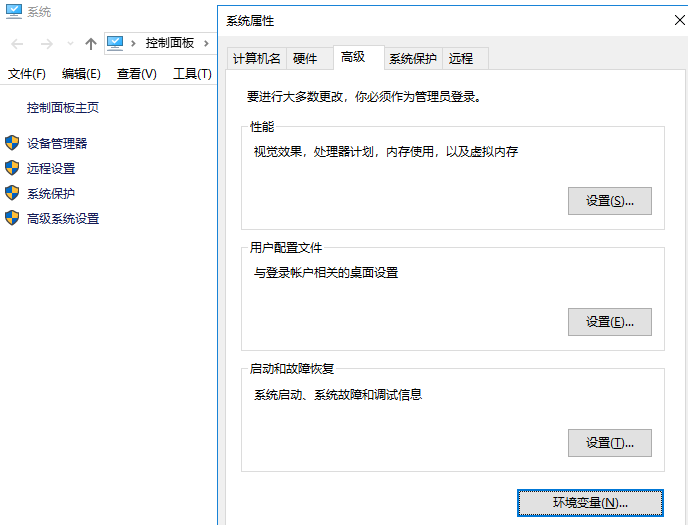The width and height of the screenshot is (688, 525).
Task: Click 设置(T) under 启动和故障恢复
Action: pos(609,443)
